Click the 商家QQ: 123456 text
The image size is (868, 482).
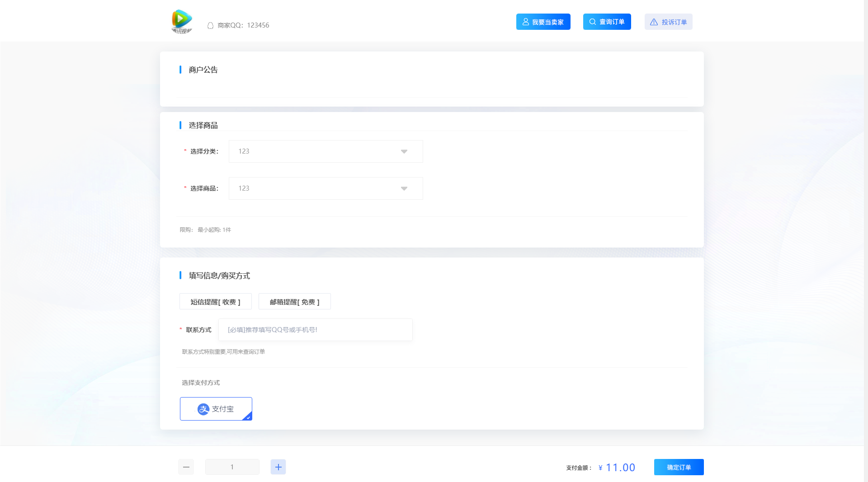coord(243,25)
